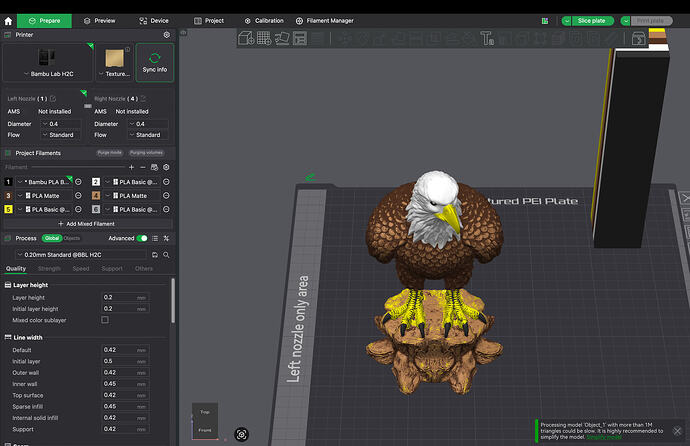Click the remove filament minus icon
690x446 pixels.
tap(143, 167)
